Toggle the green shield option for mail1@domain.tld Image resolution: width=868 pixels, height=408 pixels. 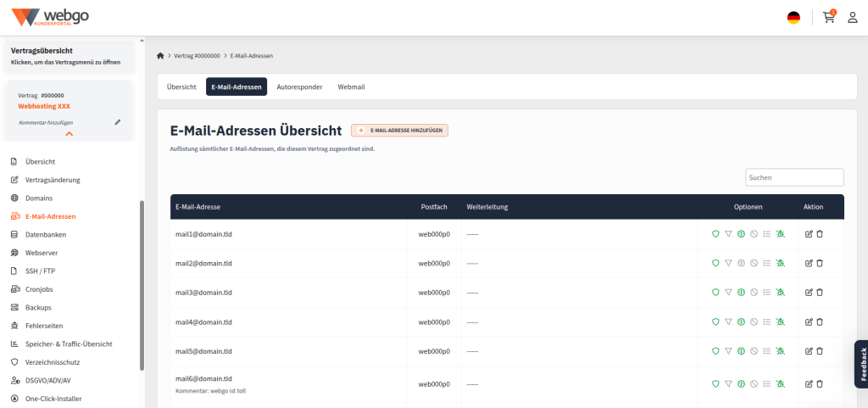click(x=715, y=234)
